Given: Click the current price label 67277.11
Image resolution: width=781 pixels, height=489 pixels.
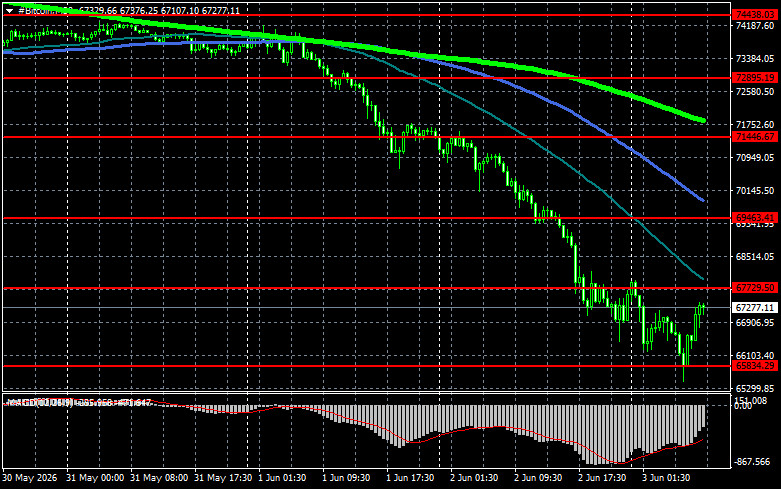Looking at the screenshot, I should [755, 308].
